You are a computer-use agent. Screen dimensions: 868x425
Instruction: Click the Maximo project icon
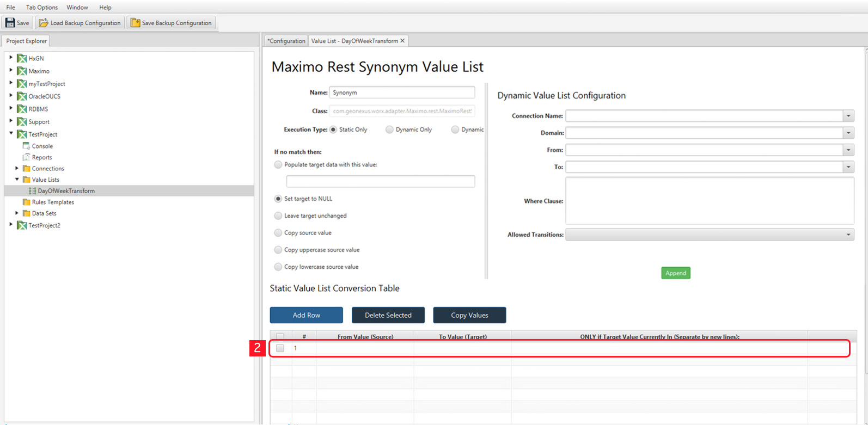coord(22,71)
